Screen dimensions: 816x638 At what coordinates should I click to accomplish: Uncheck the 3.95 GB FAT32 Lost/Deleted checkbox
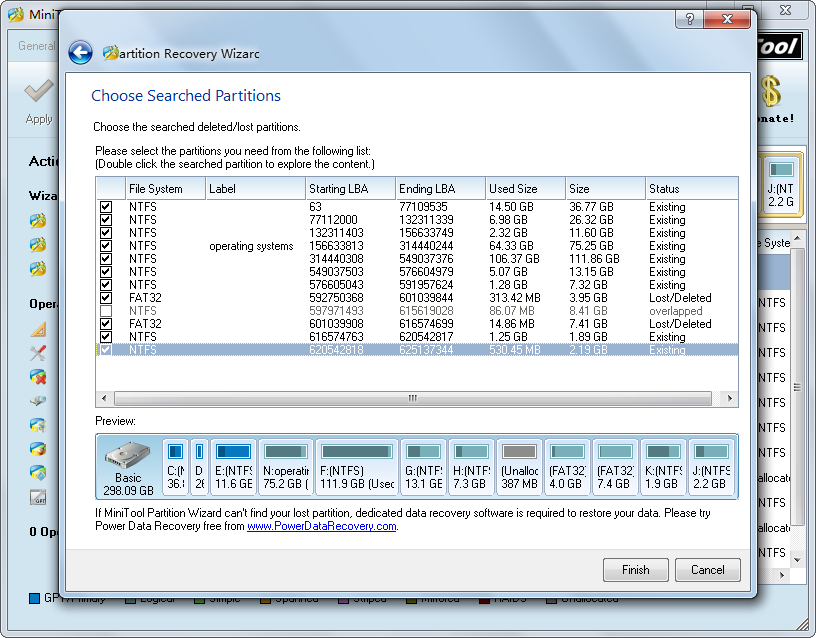pos(106,298)
